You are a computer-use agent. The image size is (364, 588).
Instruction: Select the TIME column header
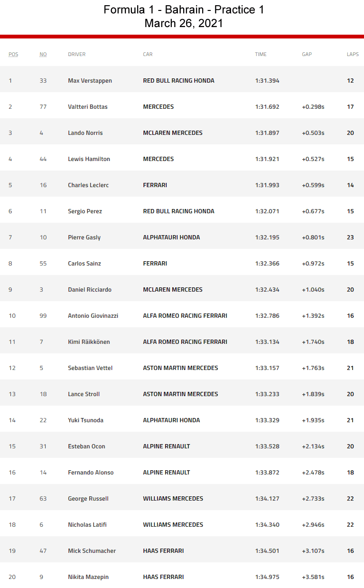(261, 54)
